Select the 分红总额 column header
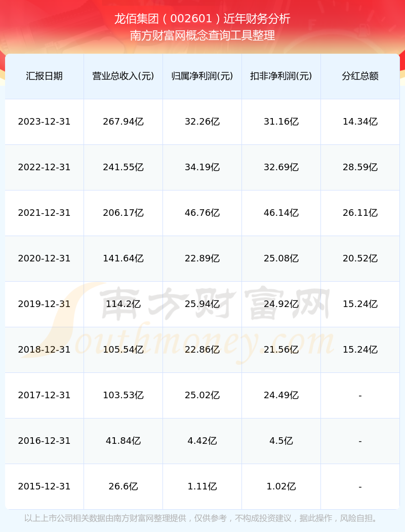Image resolution: width=405 pixels, height=532 pixels. tap(360, 76)
